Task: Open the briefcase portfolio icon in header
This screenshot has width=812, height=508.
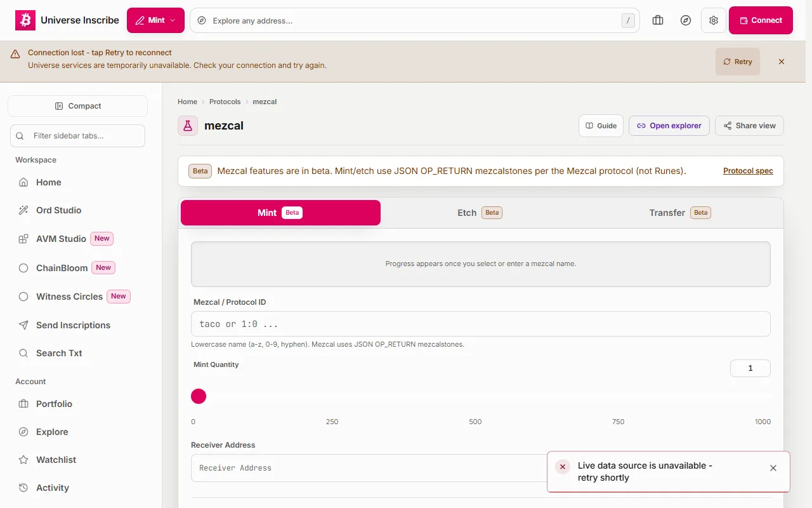Action: [x=658, y=20]
